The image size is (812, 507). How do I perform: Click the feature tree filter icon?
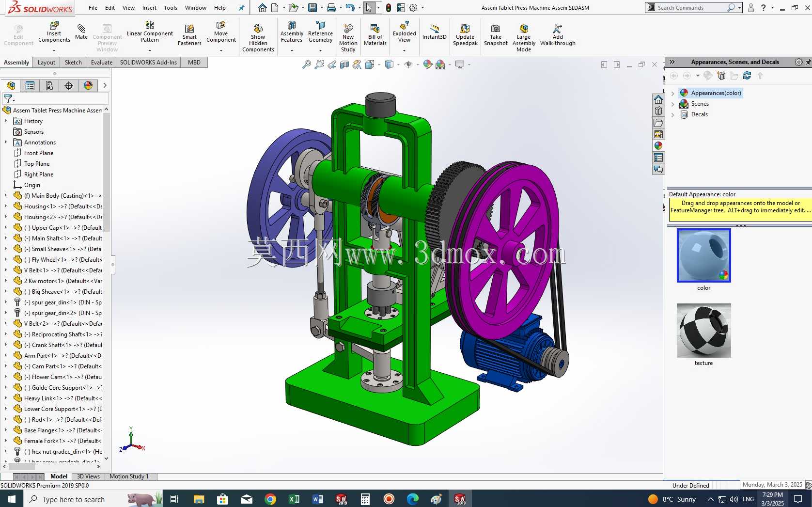click(x=8, y=98)
